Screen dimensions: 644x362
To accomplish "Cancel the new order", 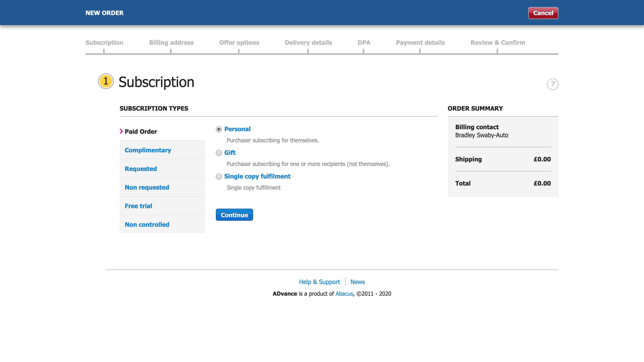I will tap(543, 13).
